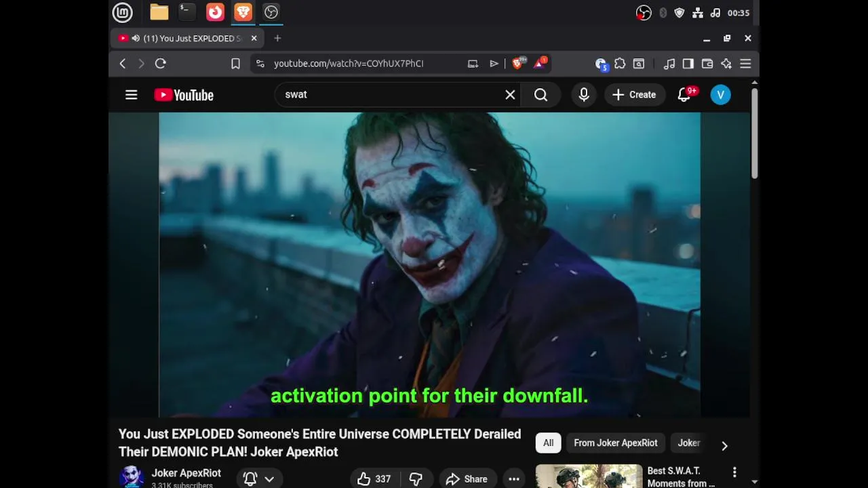Open OBS recording tray indicator
Viewport: 868px width, 488px height.
[644, 13]
